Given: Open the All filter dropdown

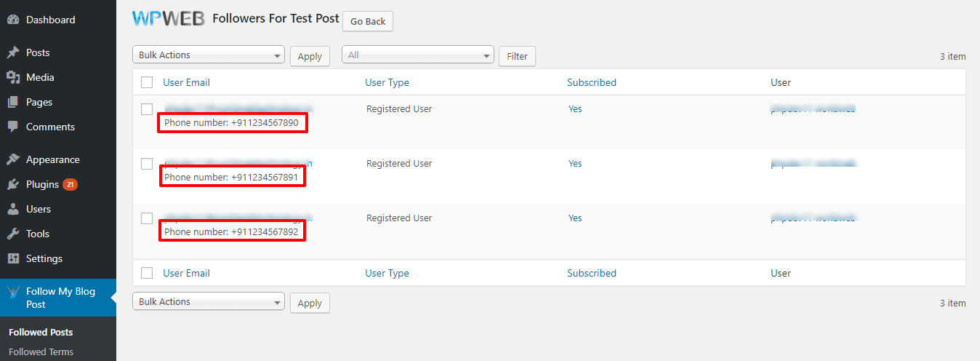Looking at the screenshot, I should [418, 55].
